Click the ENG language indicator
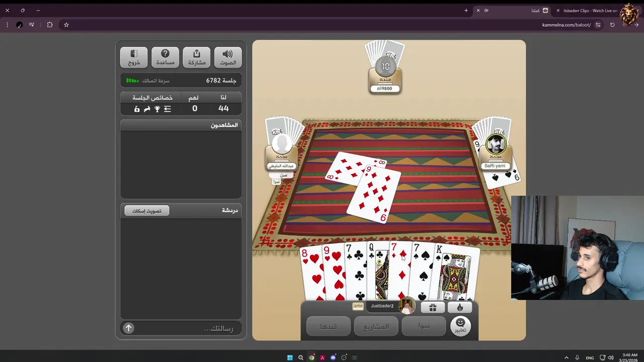This screenshot has width=644, height=362. tap(590, 358)
